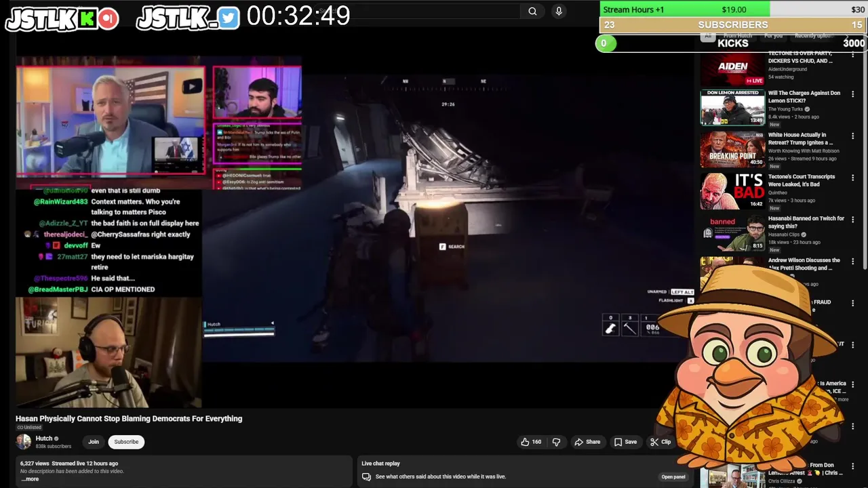868x488 pixels.
Task: Open the Hutch channel name link
Action: [44, 439]
